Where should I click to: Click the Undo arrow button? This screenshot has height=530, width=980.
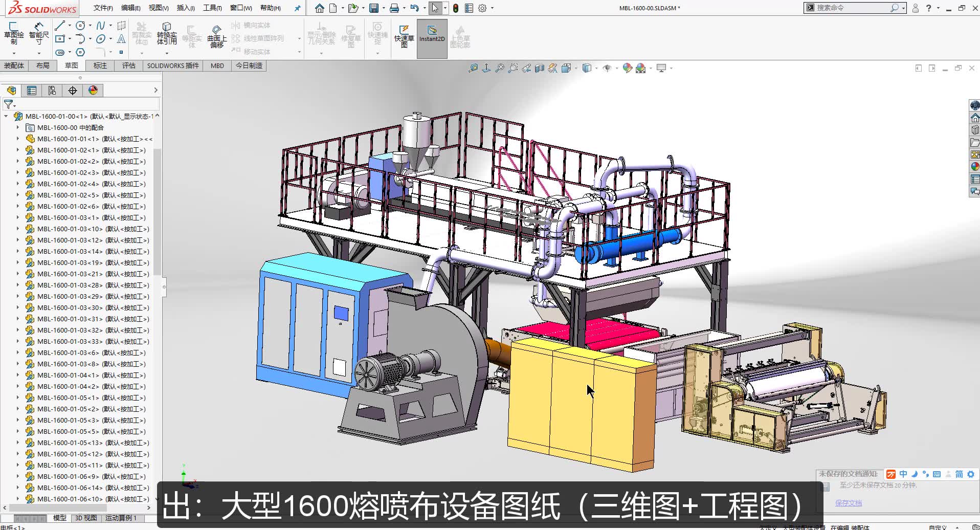pos(415,8)
